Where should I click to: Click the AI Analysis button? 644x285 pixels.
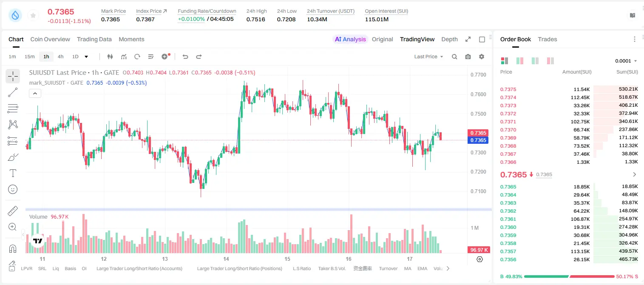pyautogui.click(x=350, y=39)
